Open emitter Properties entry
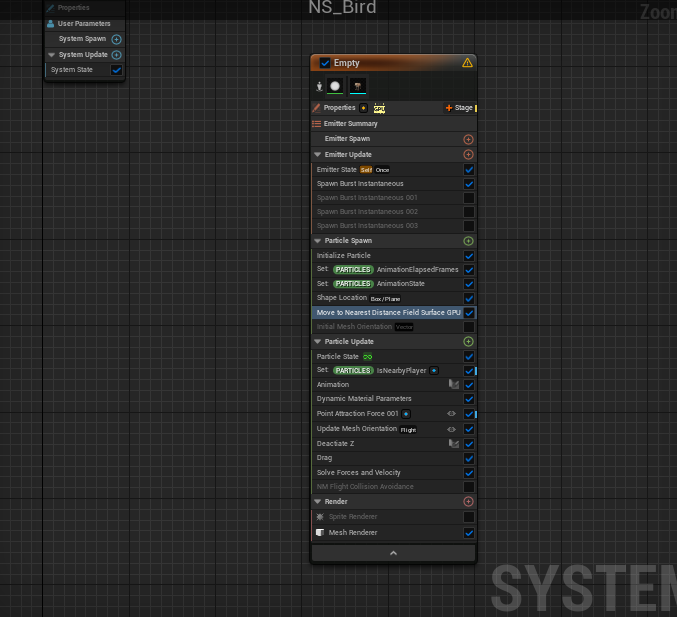The height and width of the screenshot is (617, 677). pyautogui.click(x=339, y=108)
